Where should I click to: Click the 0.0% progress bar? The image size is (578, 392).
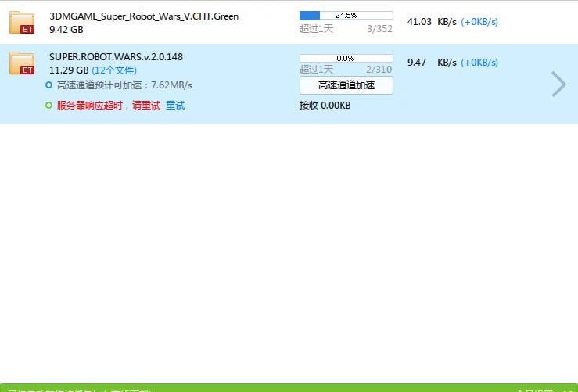tap(346, 58)
